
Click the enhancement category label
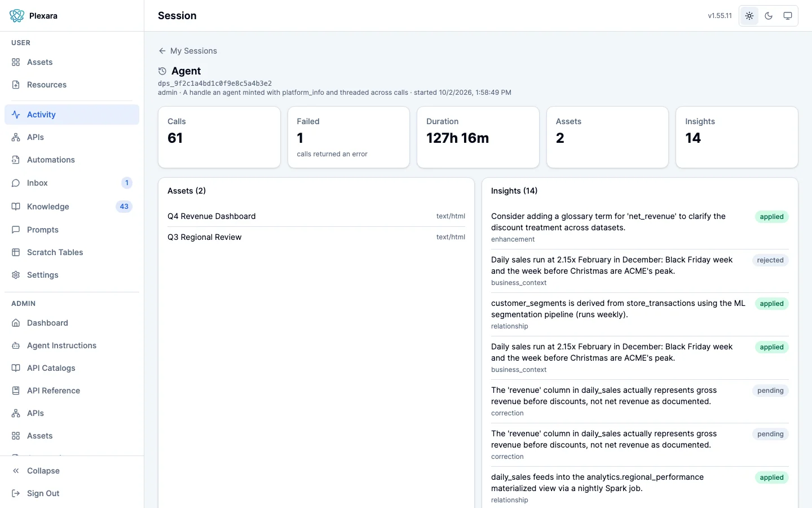point(513,239)
